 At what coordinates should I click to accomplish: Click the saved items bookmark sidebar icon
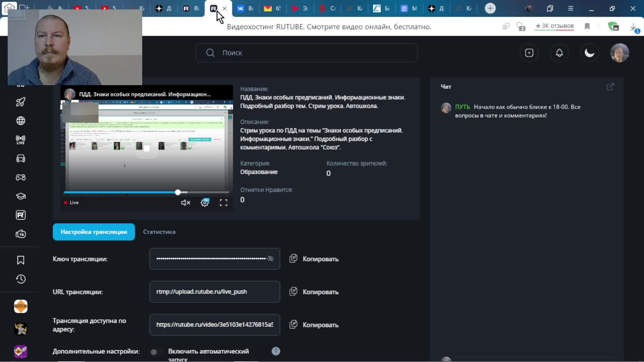pyautogui.click(x=21, y=260)
